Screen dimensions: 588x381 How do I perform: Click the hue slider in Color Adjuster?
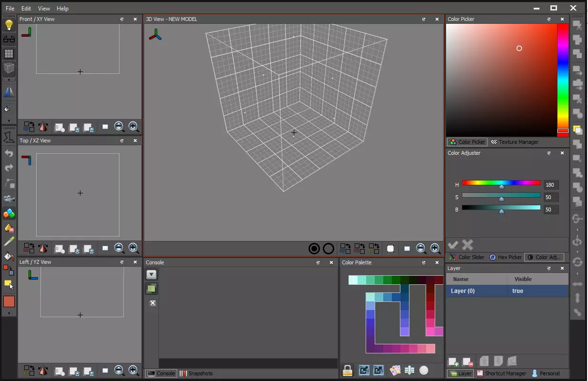[x=501, y=183]
